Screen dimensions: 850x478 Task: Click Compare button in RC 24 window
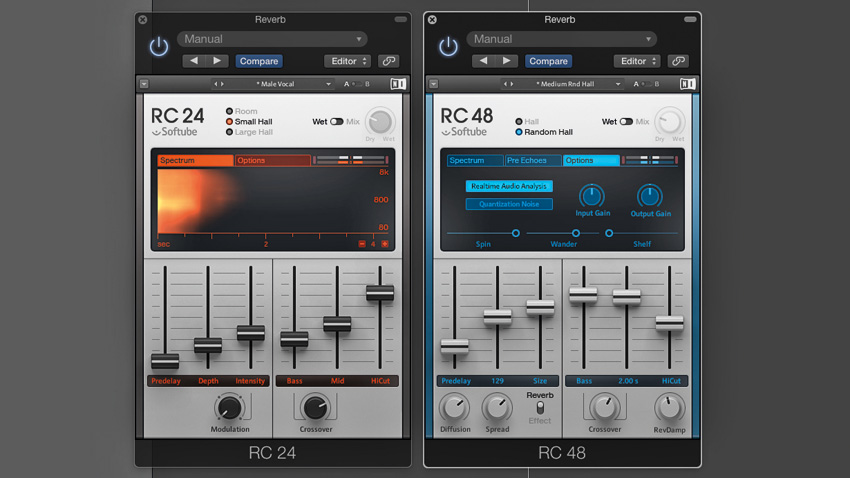[259, 61]
